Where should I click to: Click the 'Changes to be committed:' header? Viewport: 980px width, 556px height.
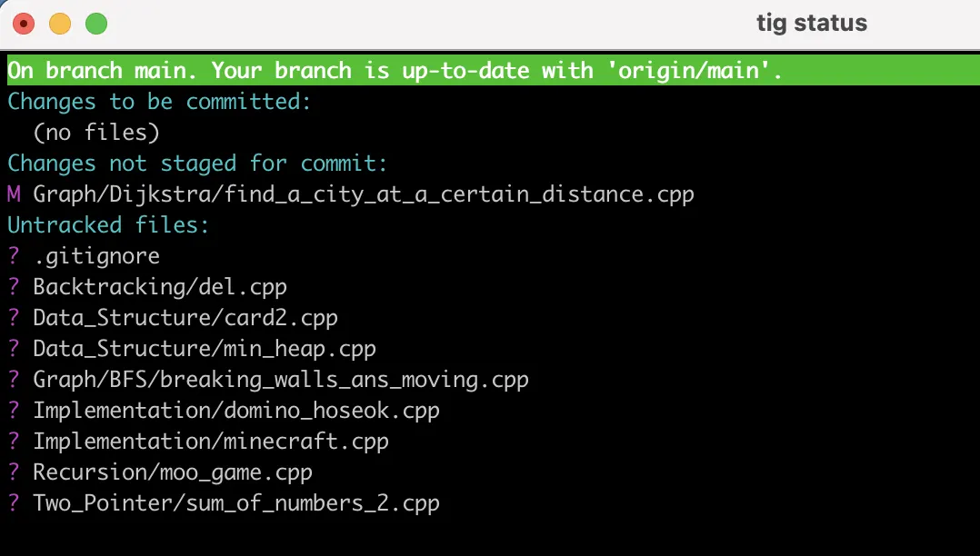pos(159,101)
